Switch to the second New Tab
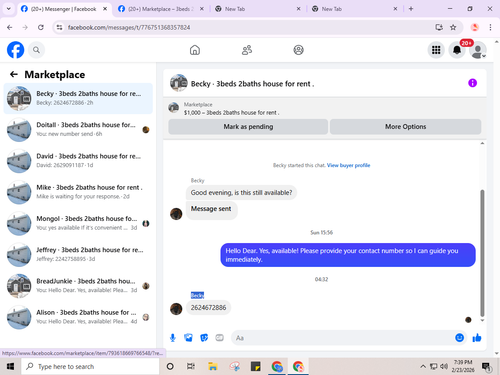Viewport: 500px width, 375px height. (x=354, y=9)
